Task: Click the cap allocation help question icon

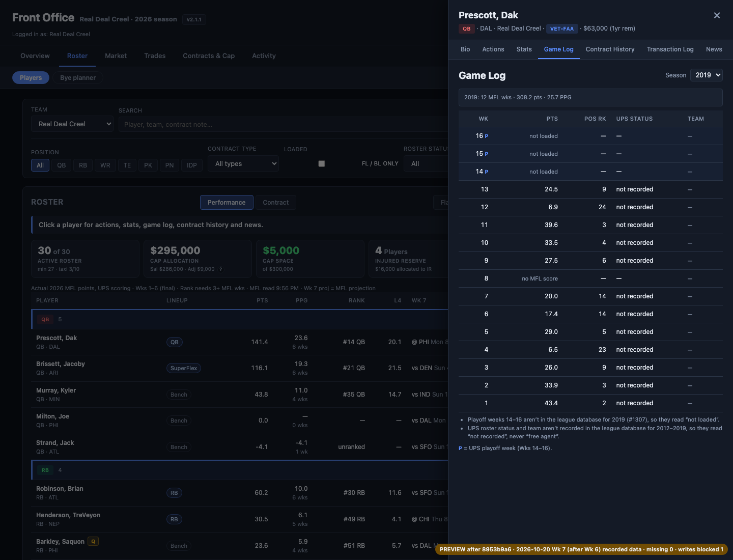Action: [221, 269]
